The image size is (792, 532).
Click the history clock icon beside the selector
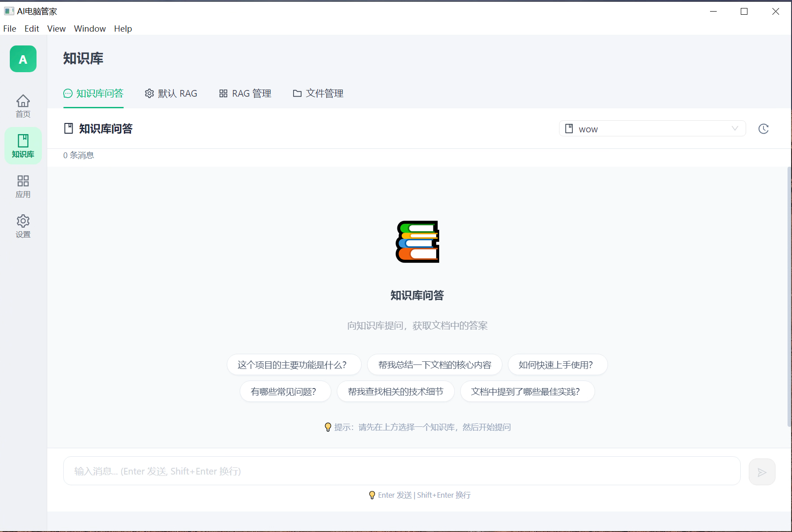point(763,129)
